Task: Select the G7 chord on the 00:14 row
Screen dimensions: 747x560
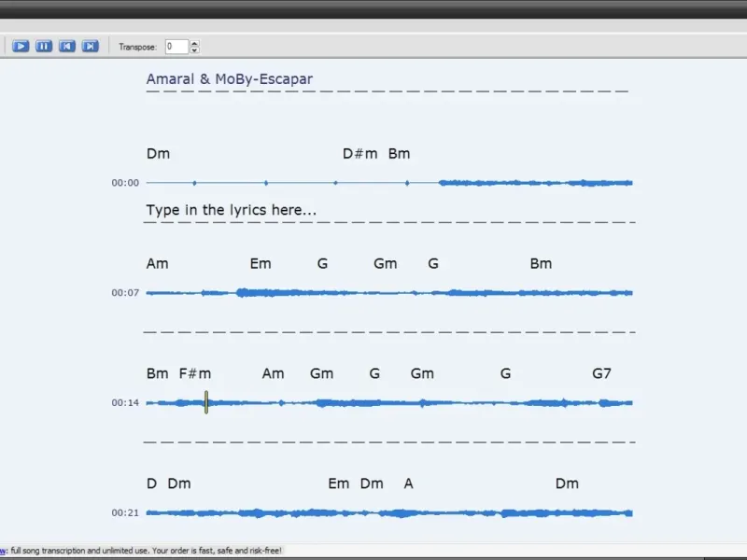Action: pos(601,373)
